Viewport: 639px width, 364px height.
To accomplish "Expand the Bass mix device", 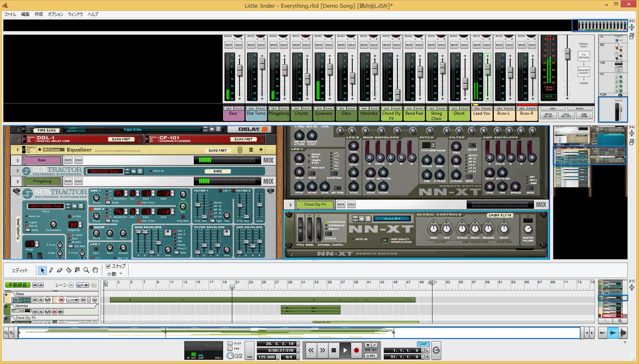I will 18,161.
